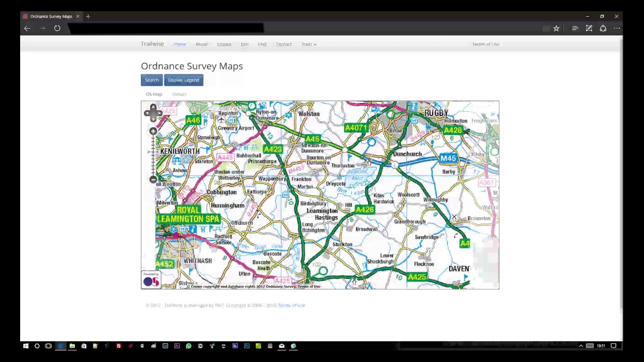644x362 pixels.
Task: Open Lightroom from the taskbar
Action: [165, 346]
